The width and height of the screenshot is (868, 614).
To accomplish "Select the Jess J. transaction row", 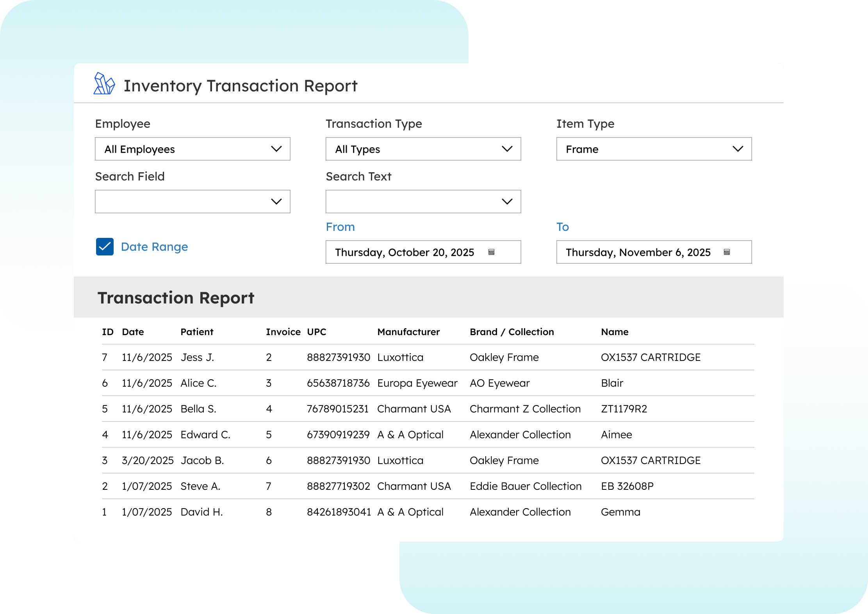I will pos(198,357).
